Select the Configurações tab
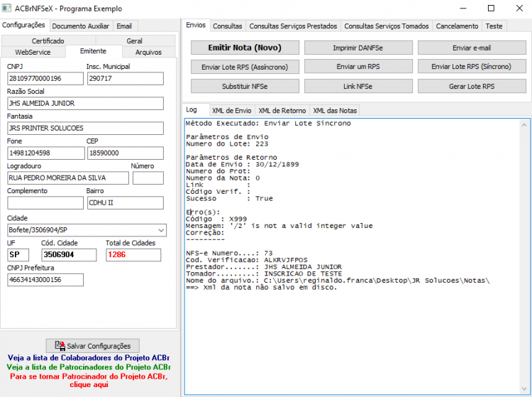 (x=23, y=25)
